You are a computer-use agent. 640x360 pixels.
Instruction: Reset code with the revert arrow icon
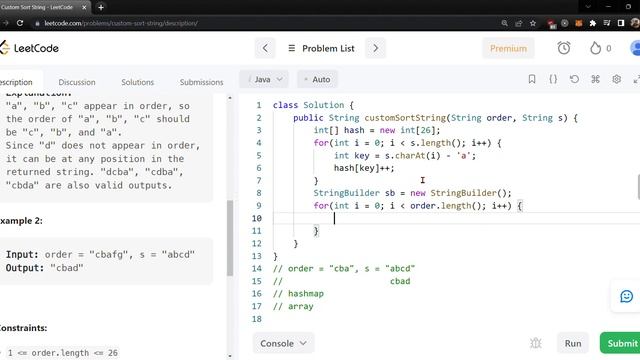[x=574, y=79]
